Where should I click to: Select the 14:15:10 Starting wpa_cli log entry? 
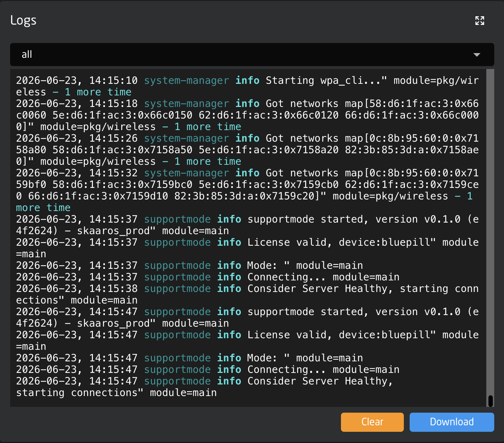coord(248,86)
